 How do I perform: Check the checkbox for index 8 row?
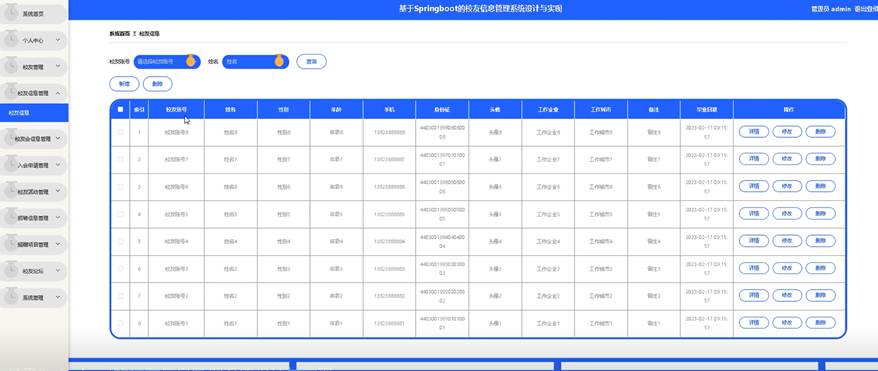click(x=120, y=323)
